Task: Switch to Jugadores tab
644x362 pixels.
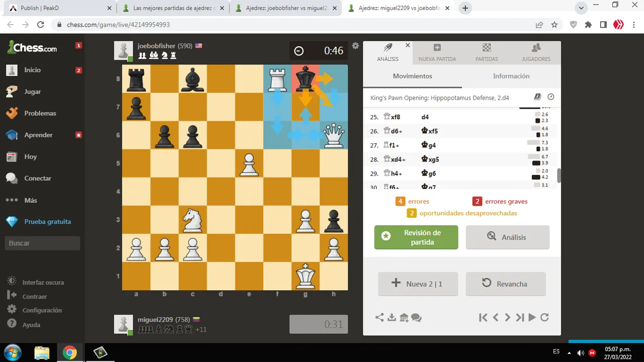Action: (536, 53)
